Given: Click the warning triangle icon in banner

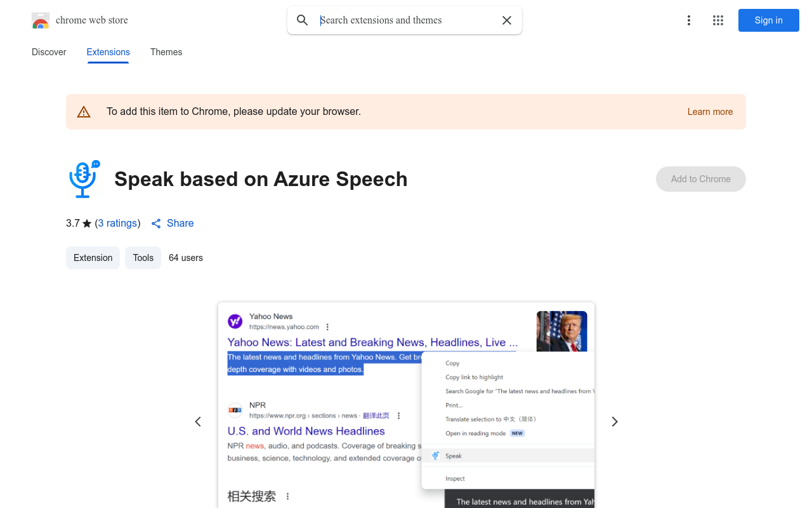Looking at the screenshot, I should [84, 112].
